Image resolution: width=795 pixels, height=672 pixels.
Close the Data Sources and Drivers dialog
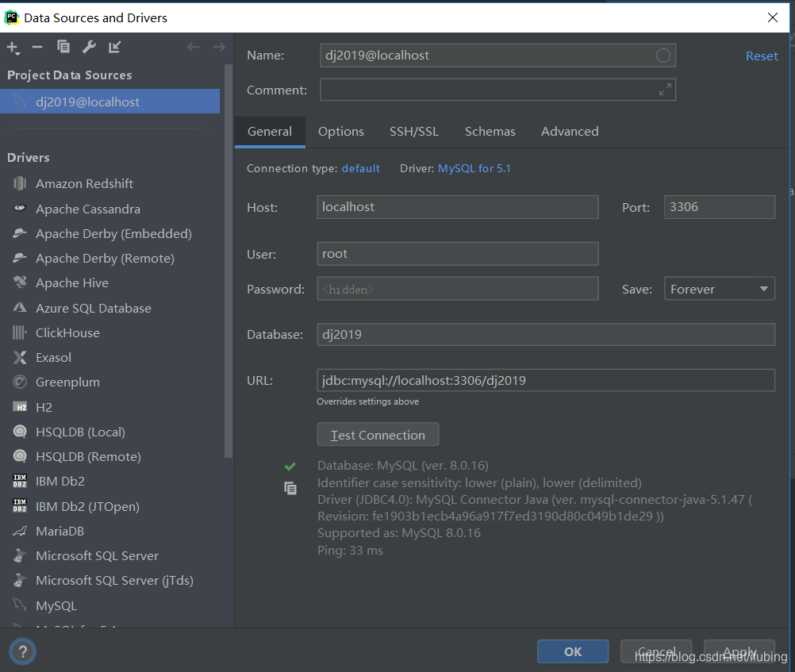click(x=773, y=17)
